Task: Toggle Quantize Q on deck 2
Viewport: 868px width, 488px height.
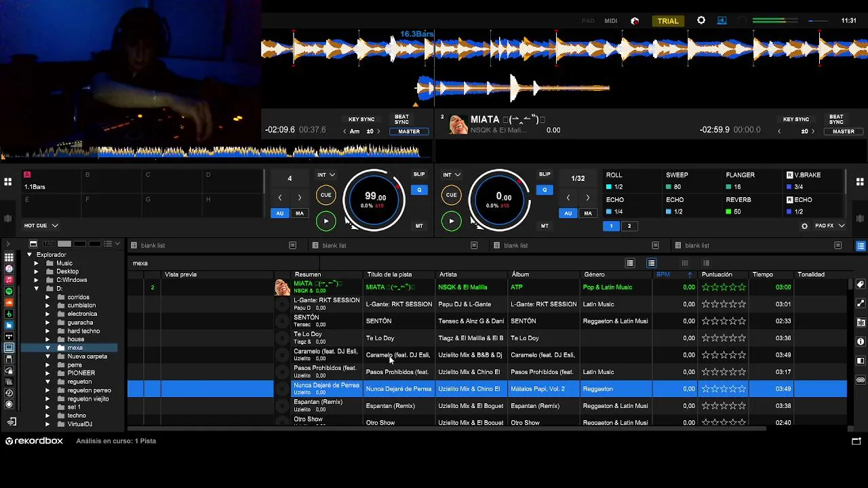Action: (x=545, y=190)
